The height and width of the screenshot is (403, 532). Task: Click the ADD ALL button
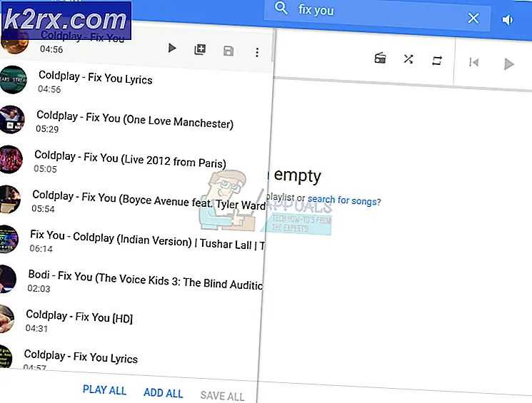(164, 392)
